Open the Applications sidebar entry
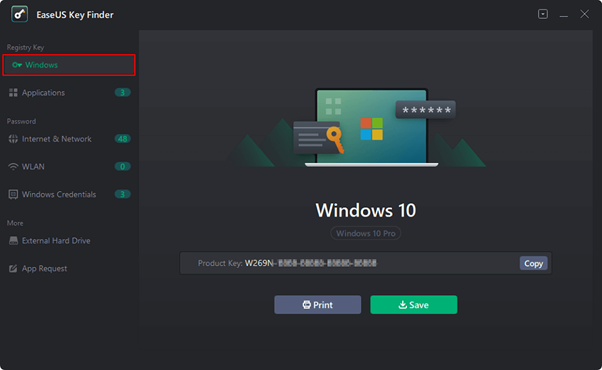 (x=69, y=92)
